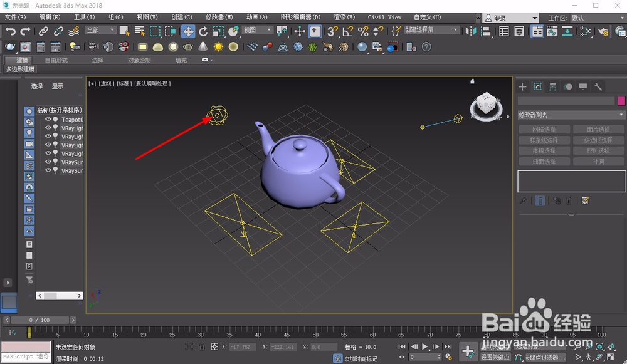
Task: Click the Undo arrow icon
Action: (x=10, y=31)
